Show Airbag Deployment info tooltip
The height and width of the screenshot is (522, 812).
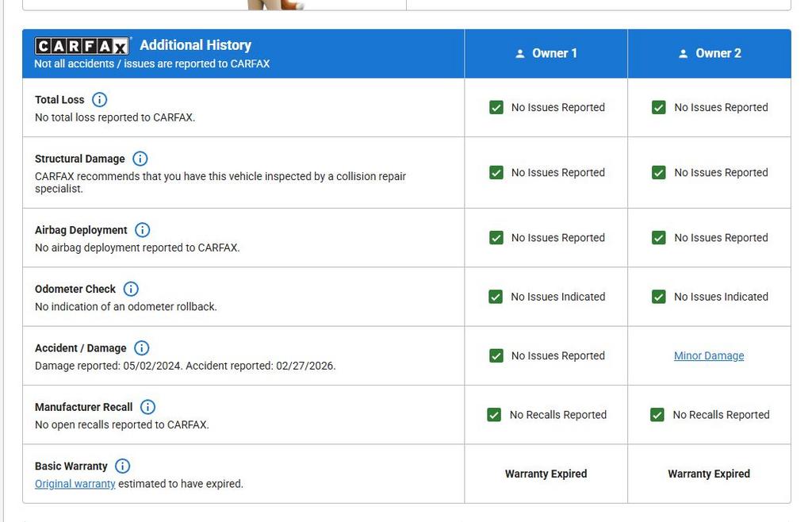pyautogui.click(x=143, y=230)
